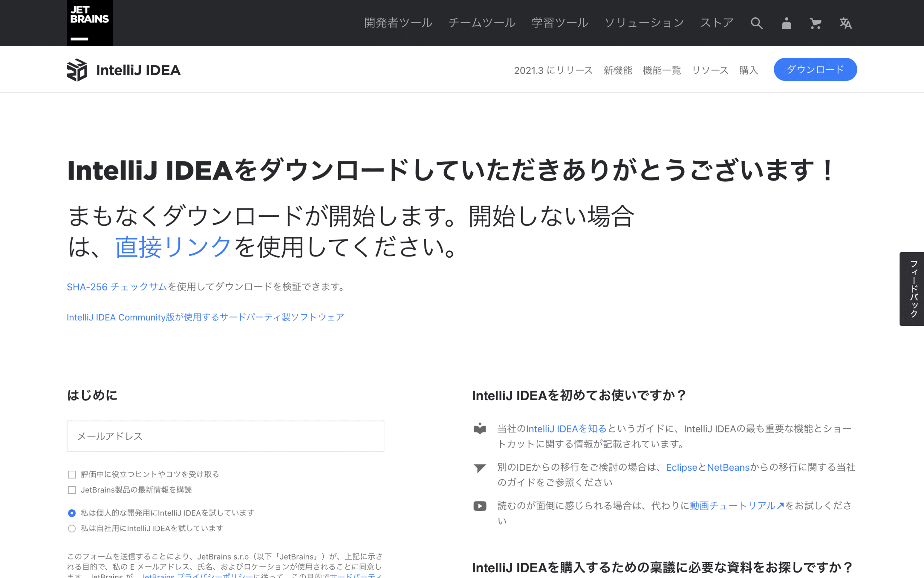This screenshot has width=924, height=578.
Task: Check JetBrains製品の最新情報を購読 box
Action: (x=72, y=490)
